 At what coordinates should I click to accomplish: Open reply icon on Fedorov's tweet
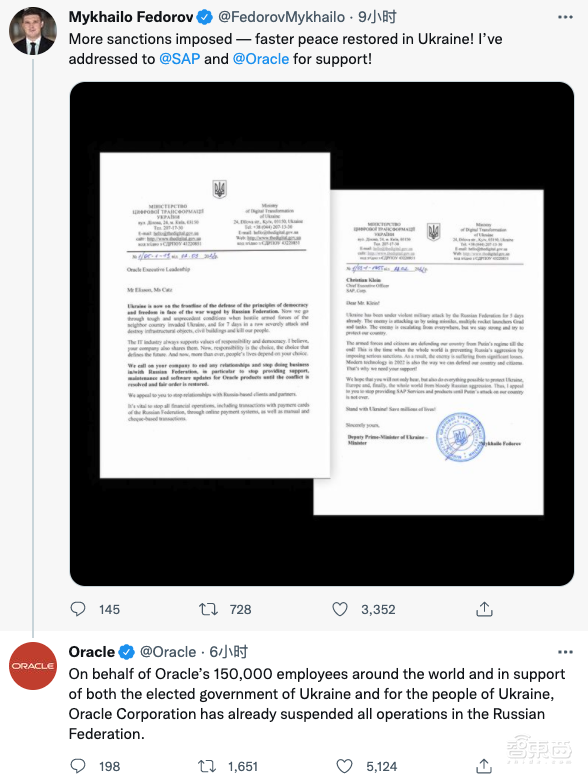point(78,609)
